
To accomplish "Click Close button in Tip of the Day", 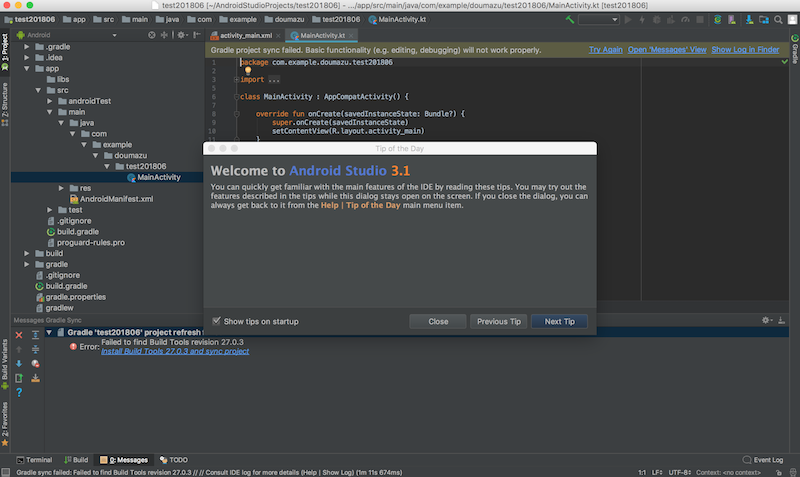I will pyautogui.click(x=438, y=321).
